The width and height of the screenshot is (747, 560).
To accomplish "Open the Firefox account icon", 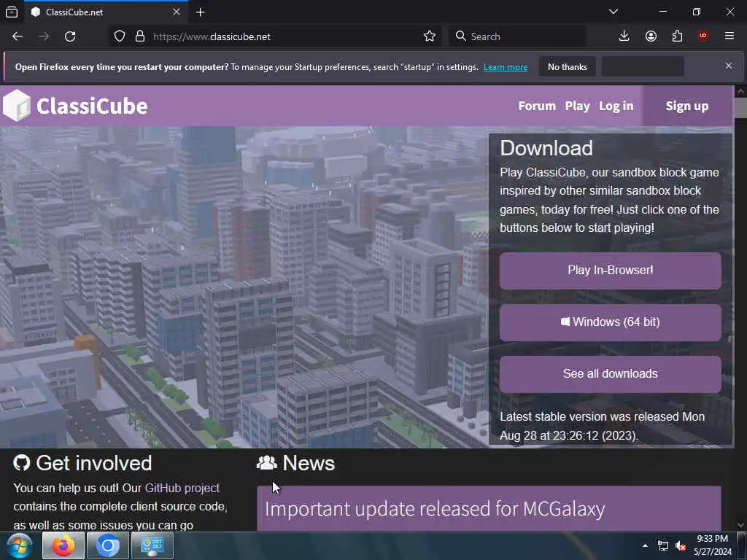I will (x=651, y=36).
